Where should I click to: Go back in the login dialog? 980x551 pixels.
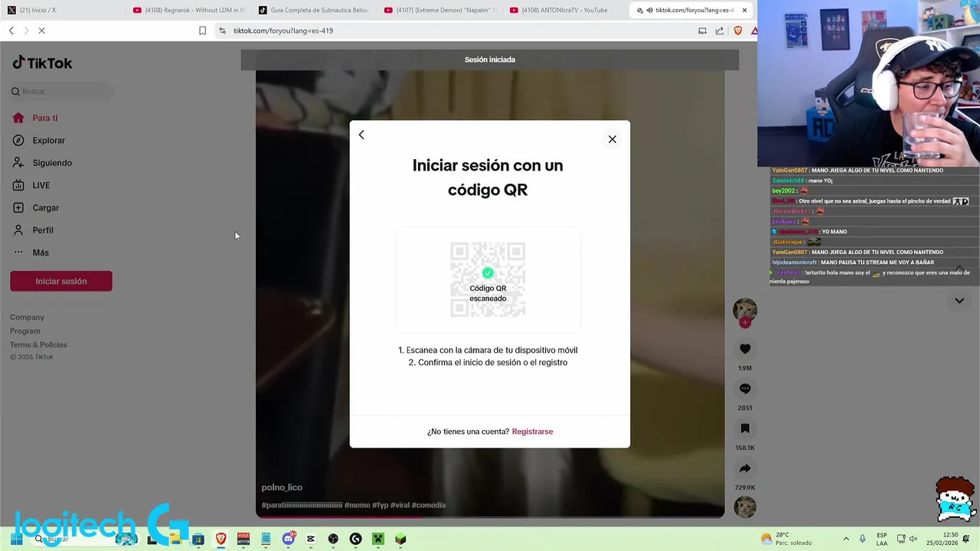(361, 135)
